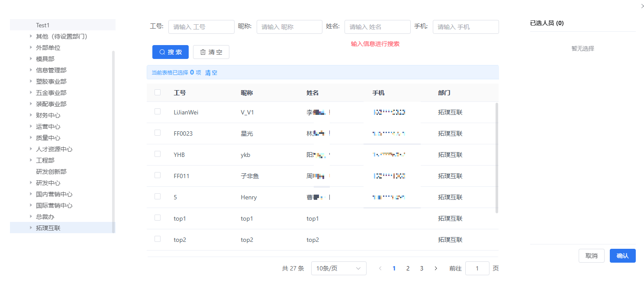Click the 清空 link in selection banner
644x293 pixels.
(x=211, y=73)
